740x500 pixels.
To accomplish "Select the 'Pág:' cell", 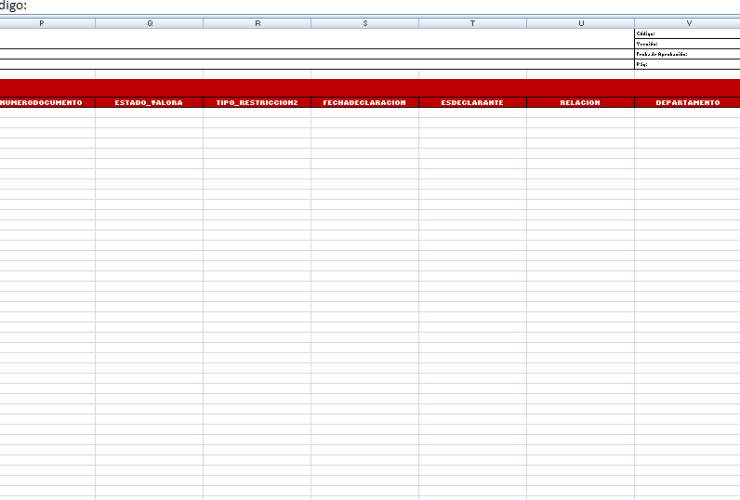I will pyautogui.click(x=688, y=64).
